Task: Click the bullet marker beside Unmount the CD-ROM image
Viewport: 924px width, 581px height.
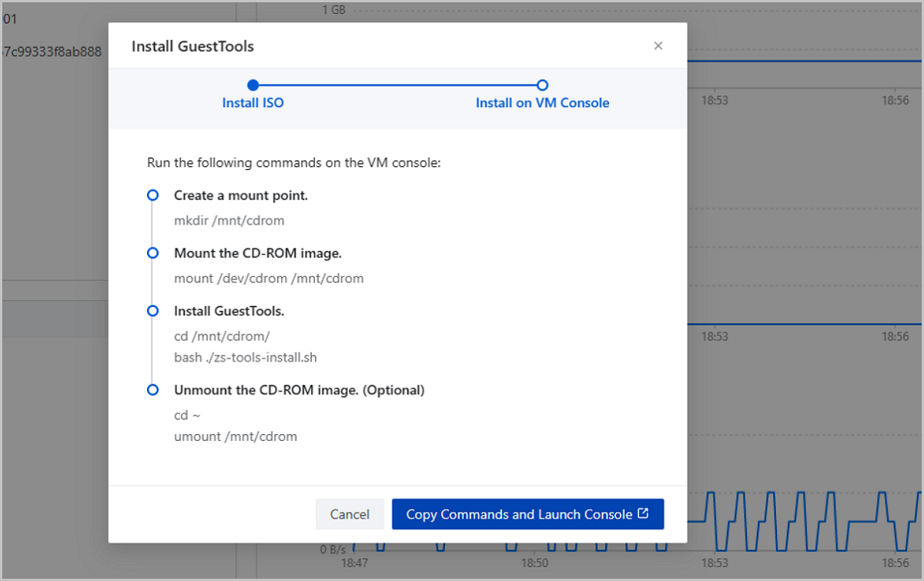Action: coord(152,390)
